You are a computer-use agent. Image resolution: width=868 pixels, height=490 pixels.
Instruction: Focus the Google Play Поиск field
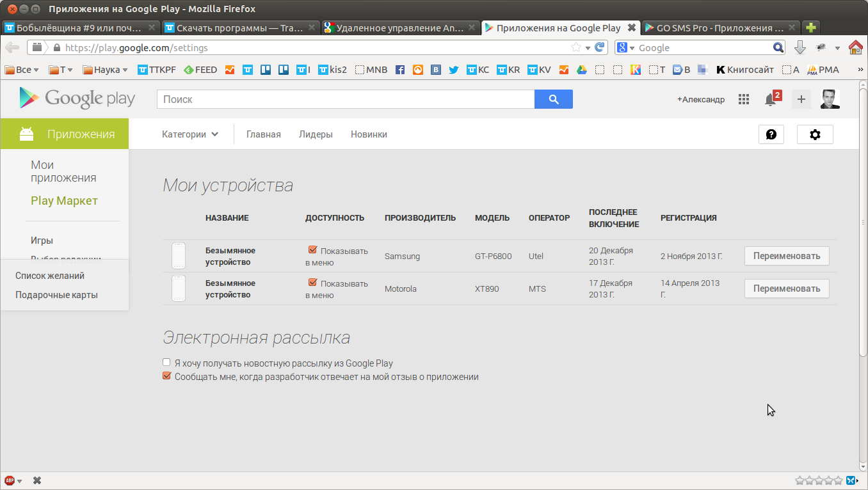pos(346,99)
